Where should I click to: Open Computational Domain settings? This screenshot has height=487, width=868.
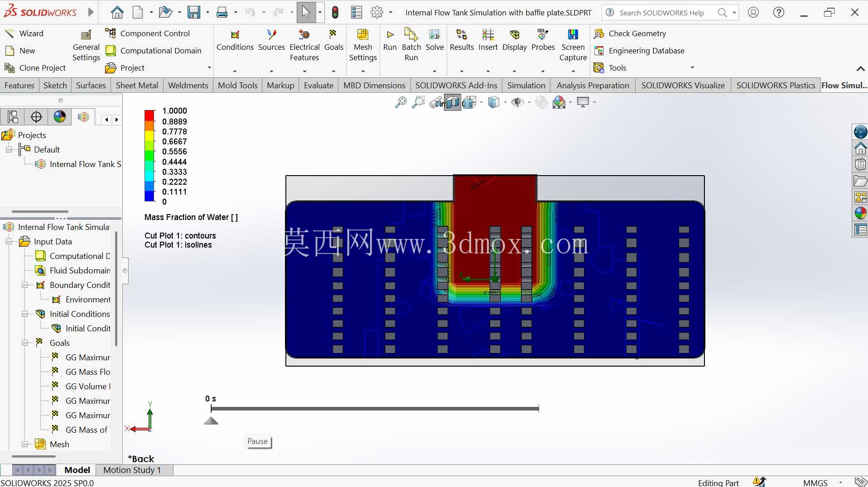153,51
